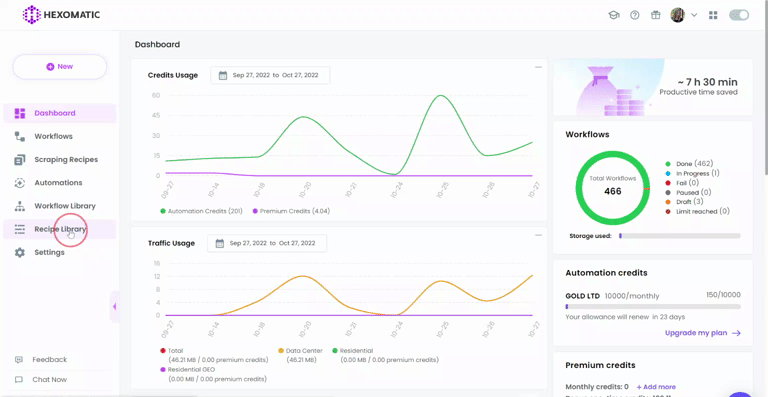Select Dashboard in the sidebar

click(60, 113)
